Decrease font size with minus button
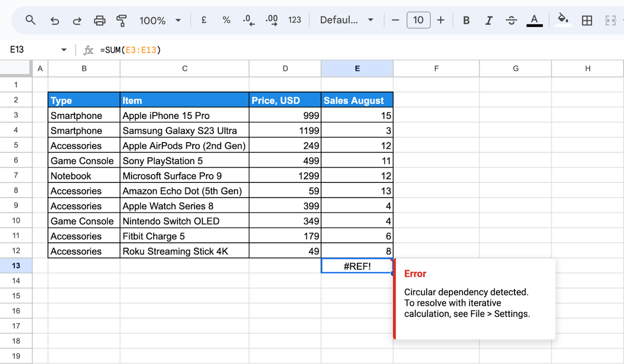This screenshot has width=624, height=364. [x=395, y=20]
